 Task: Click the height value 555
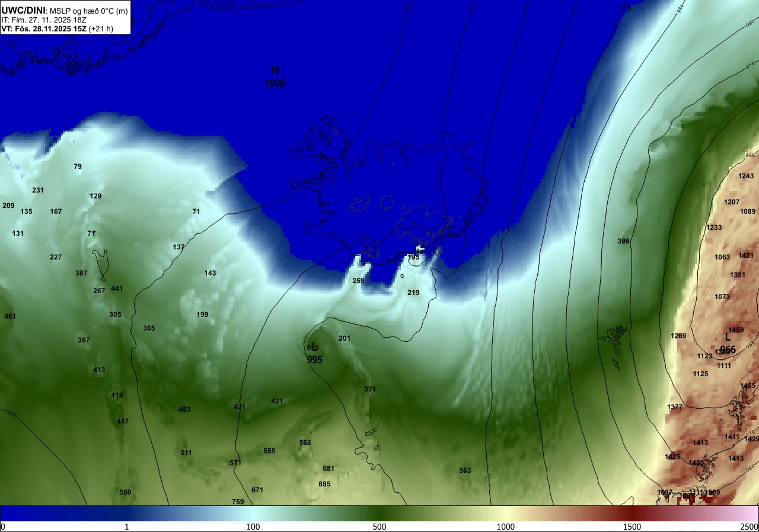point(269,451)
